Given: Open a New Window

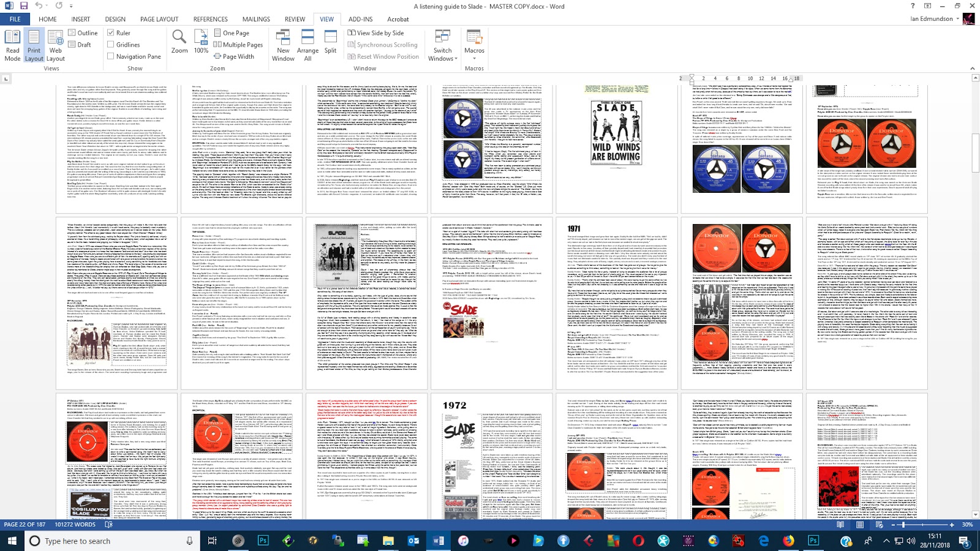Looking at the screenshot, I should (x=283, y=45).
